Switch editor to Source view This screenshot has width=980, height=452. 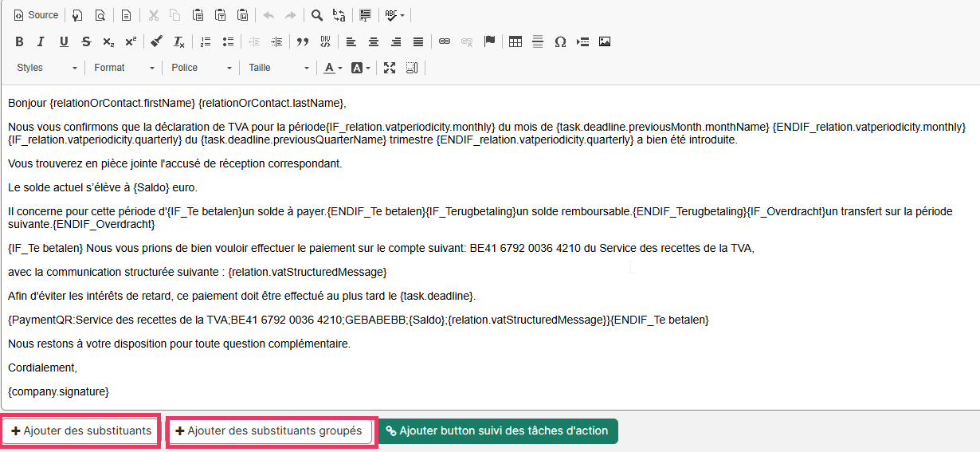[x=36, y=15]
